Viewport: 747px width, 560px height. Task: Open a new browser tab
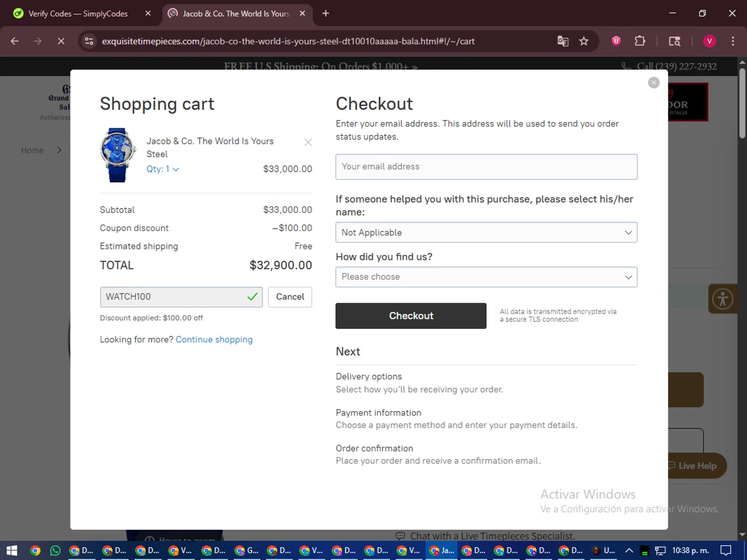tap(326, 13)
